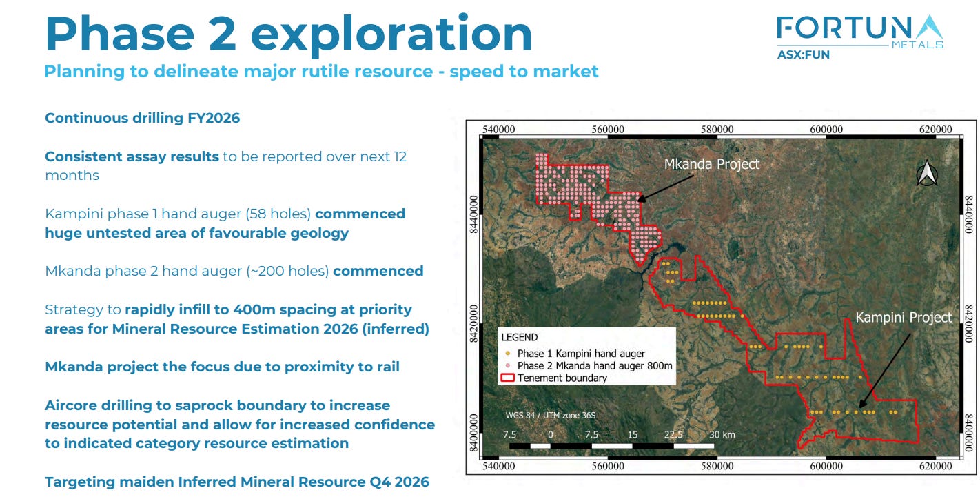This screenshot has width=980, height=499.
Task: Click 'Continuous drilling FY2026' bullet
Action: [143, 118]
